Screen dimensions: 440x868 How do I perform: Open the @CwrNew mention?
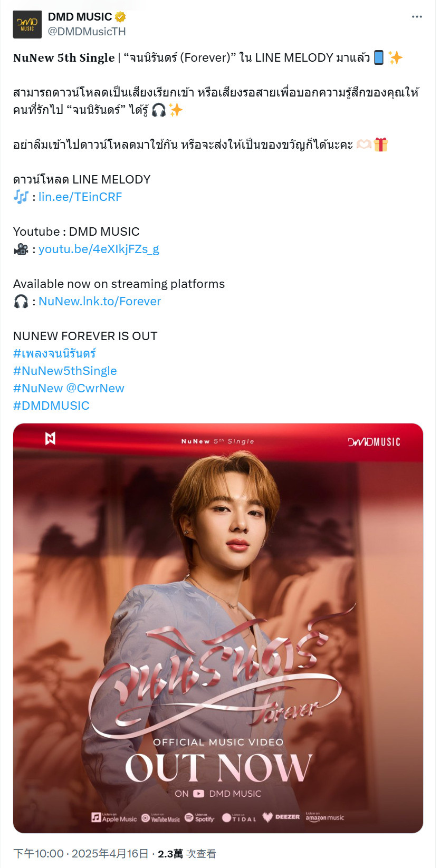point(95,388)
